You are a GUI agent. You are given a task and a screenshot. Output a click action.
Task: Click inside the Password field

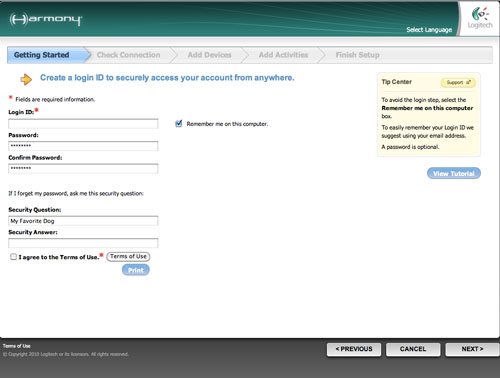(x=83, y=146)
